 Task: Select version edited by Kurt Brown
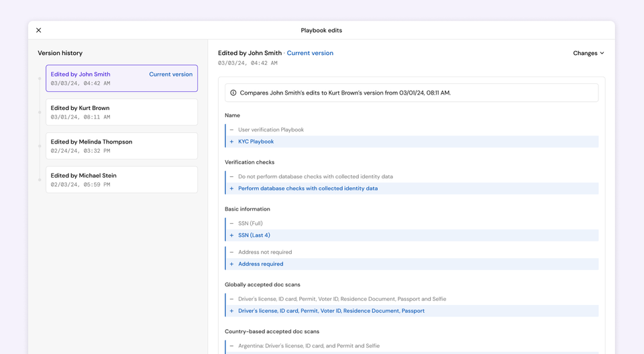[x=121, y=112]
